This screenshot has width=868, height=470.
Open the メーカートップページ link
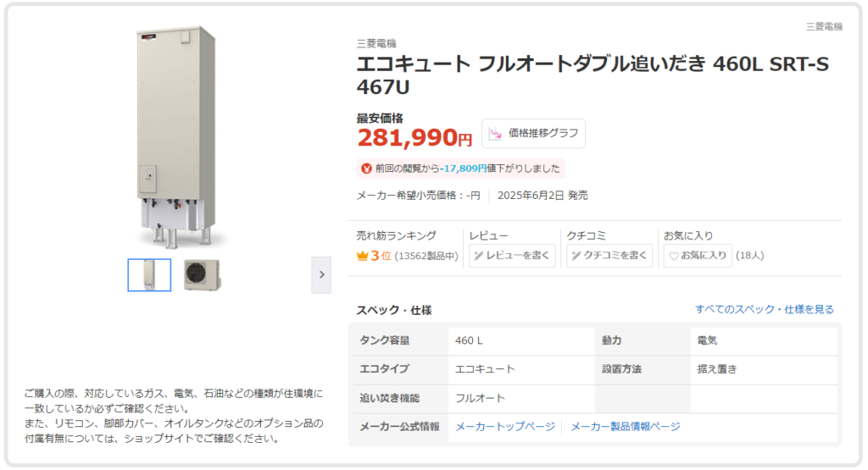[505, 427]
